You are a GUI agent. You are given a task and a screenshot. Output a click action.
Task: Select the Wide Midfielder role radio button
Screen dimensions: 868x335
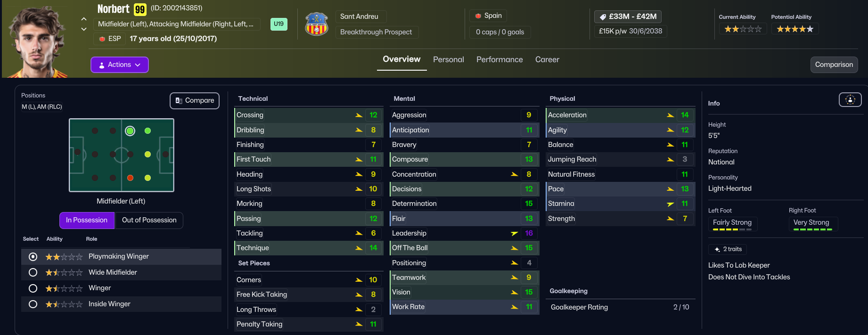tap(33, 272)
